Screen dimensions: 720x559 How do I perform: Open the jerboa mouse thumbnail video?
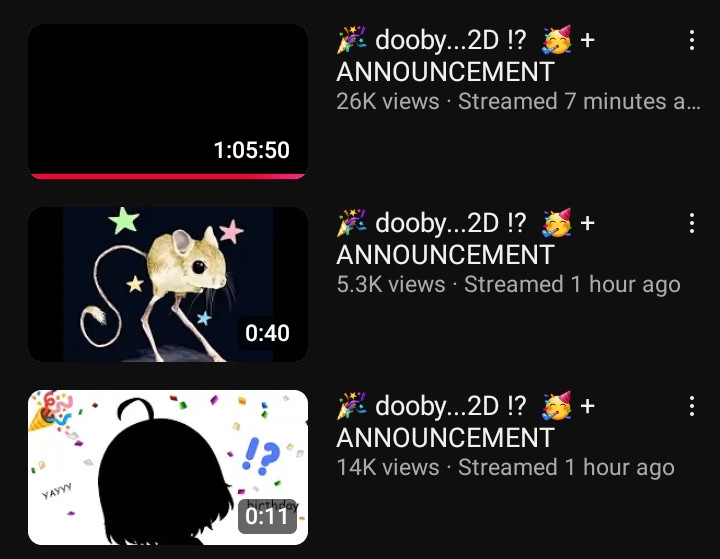click(x=168, y=284)
